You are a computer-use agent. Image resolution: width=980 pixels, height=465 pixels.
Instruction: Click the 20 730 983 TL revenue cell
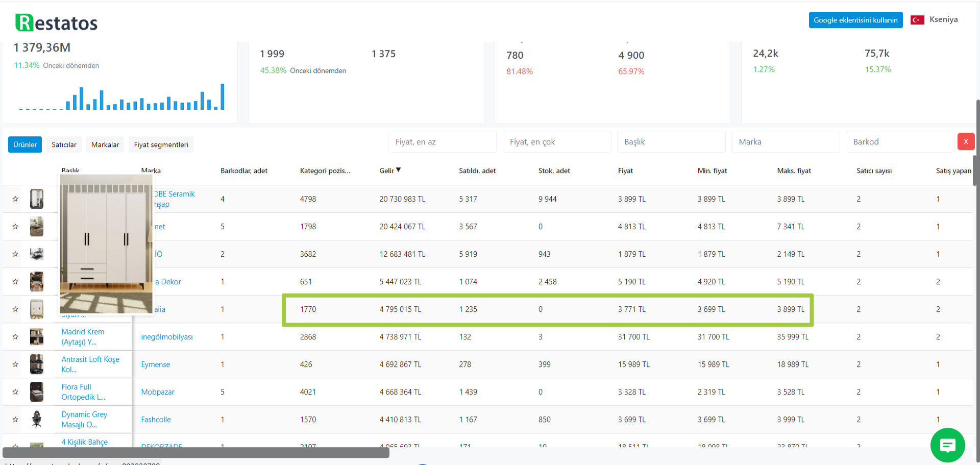point(402,199)
